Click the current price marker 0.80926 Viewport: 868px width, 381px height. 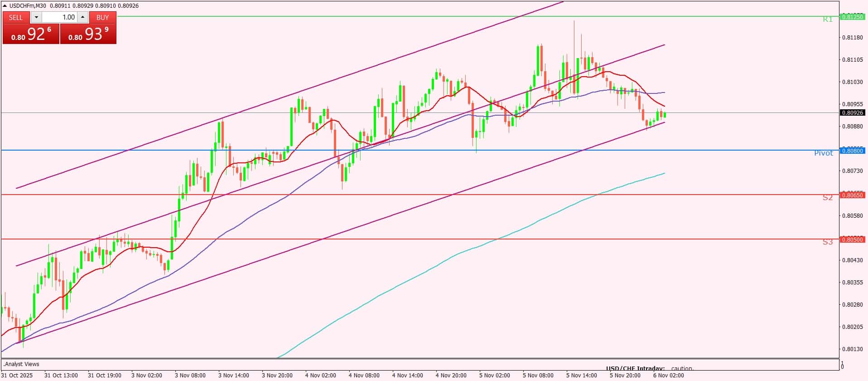pyautogui.click(x=852, y=112)
